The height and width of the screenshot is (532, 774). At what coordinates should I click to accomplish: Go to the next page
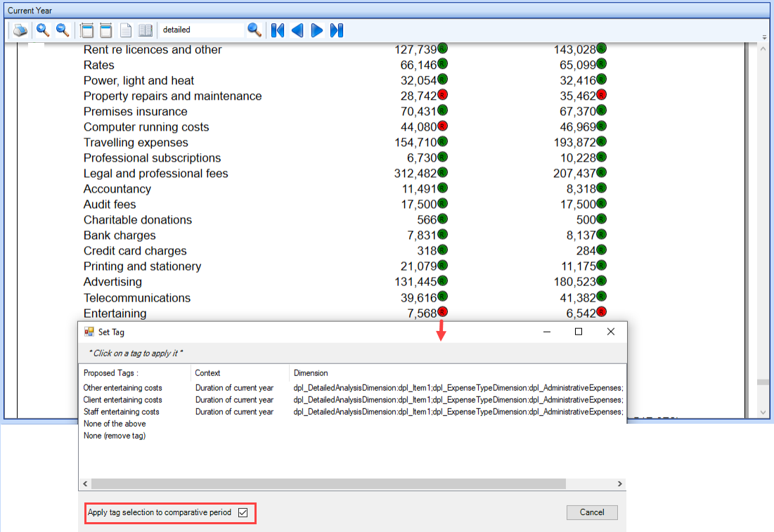(317, 30)
